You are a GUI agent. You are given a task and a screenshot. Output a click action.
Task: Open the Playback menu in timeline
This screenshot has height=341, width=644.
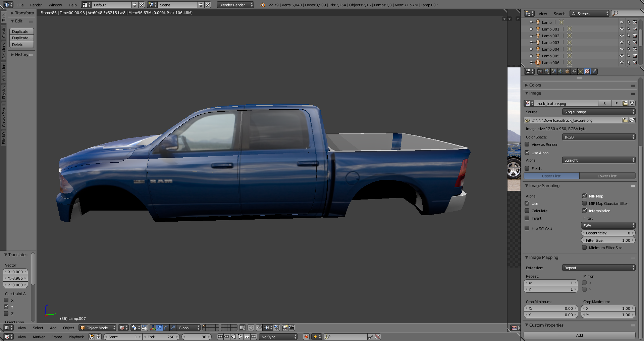[76, 337]
